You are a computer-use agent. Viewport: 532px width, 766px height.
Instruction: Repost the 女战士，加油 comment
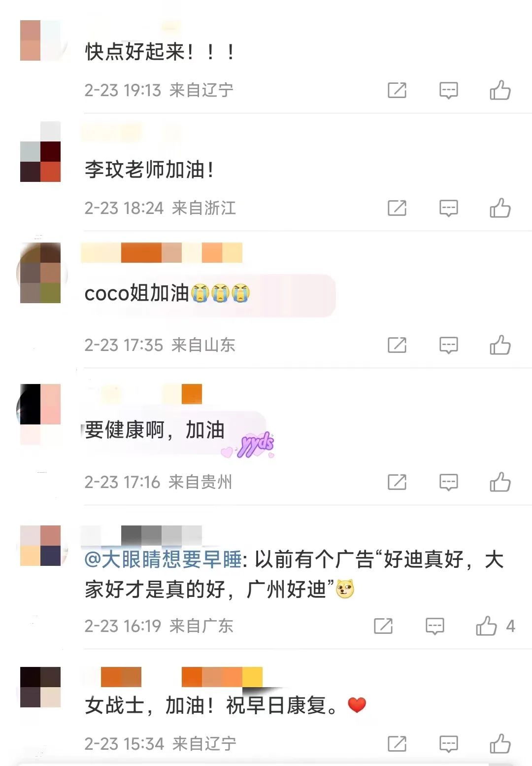click(x=397, y=744)
